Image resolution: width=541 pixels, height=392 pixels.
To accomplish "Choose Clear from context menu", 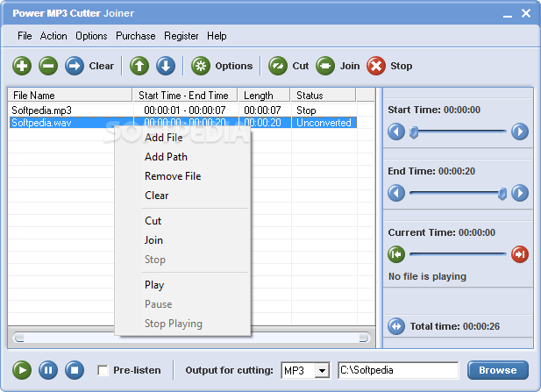I will point(182,196).
